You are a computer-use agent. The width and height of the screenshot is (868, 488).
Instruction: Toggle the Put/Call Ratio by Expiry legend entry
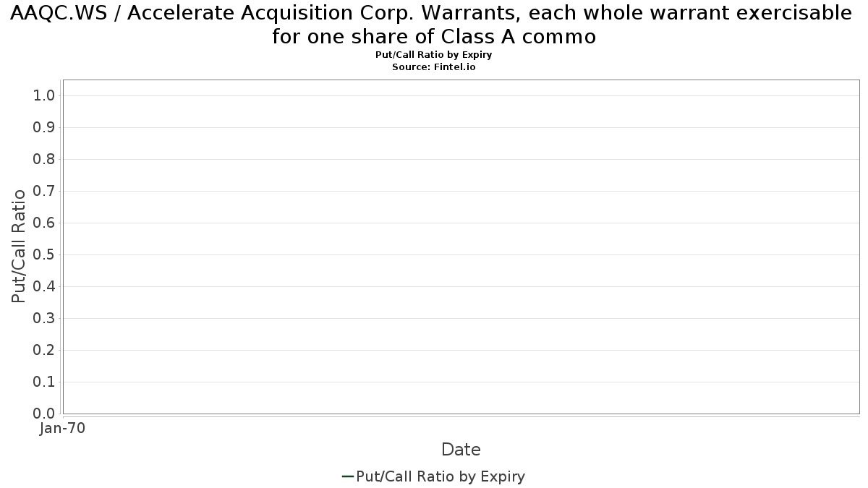tap(433, 476)
